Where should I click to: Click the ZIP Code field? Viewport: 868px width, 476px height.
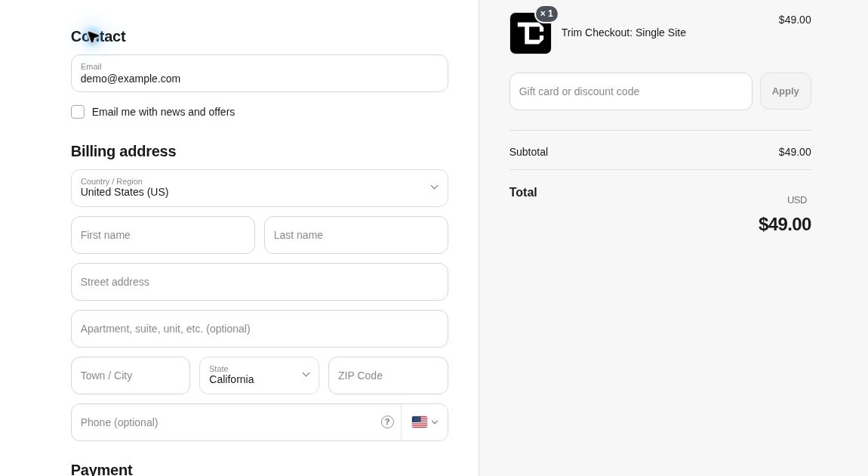click(x=388, y=376)
